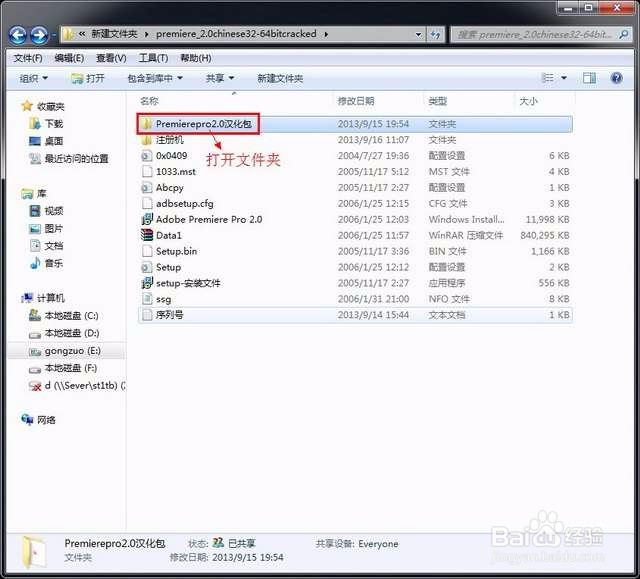This screenshot has height=579, width=640.
Task: Select 下载 in favorites sidebar
Action: pos(54,123)
